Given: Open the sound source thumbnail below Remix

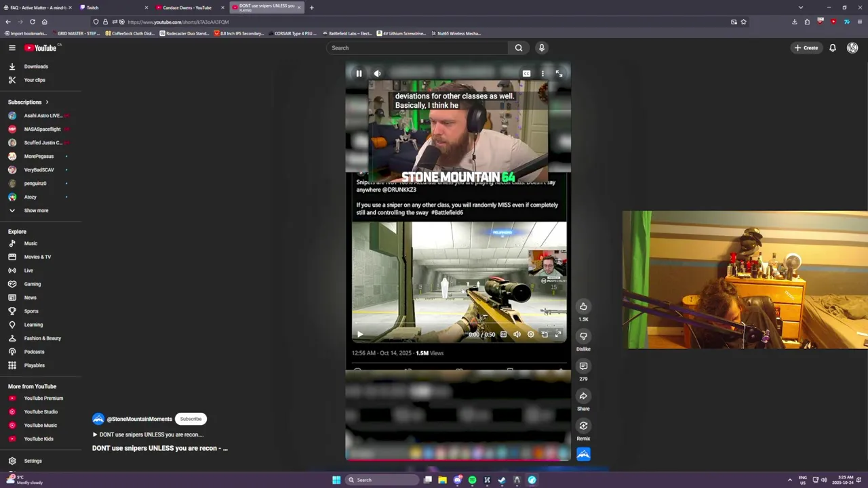Looking at the screenshot, I should 583,454.
